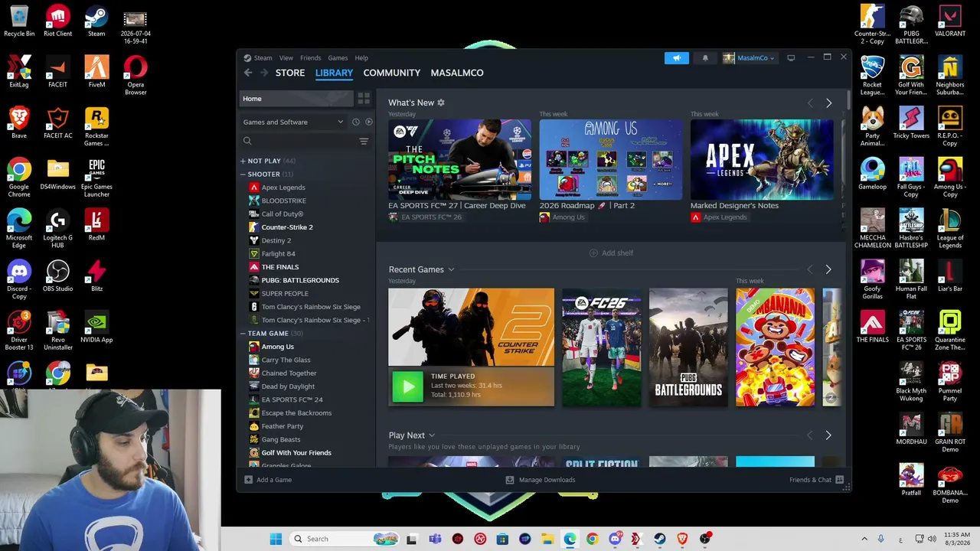Open the Apex Legends Marked Designer's Notes card

click(762, 159)
